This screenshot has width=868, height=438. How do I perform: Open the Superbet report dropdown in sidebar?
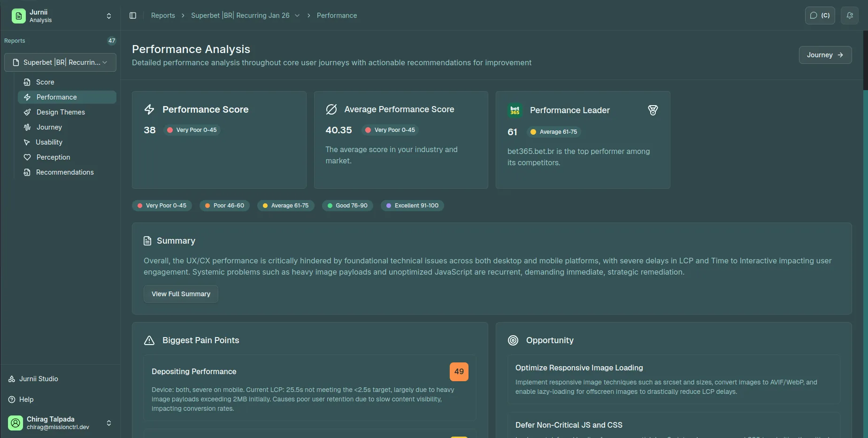(60, 62)
